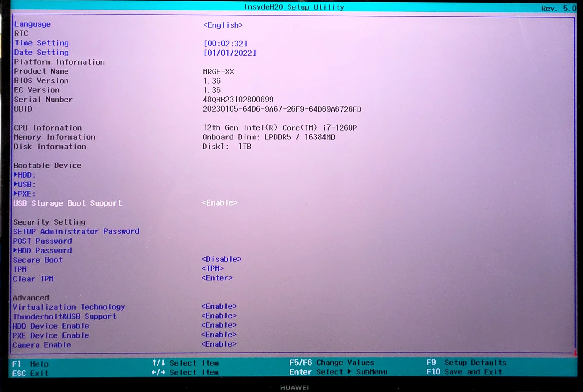The image size is (583, 392).
Task: Toggle HDD Device Enable value
Action: (x=219, y=325)
